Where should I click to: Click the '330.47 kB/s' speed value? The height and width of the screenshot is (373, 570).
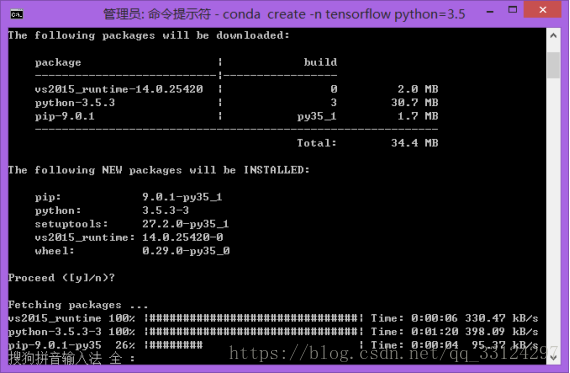(x=502, y=318)
